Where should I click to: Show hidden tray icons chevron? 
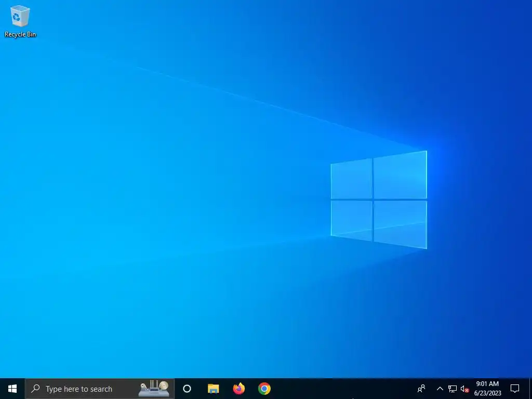(440, 389)
